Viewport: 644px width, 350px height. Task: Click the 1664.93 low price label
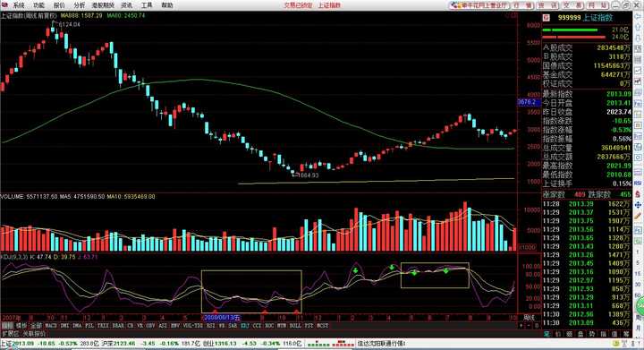pos(308,175)
